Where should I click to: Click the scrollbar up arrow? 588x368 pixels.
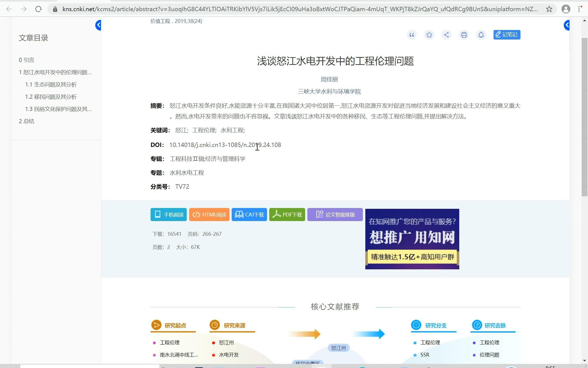click(x=584, y=21)
